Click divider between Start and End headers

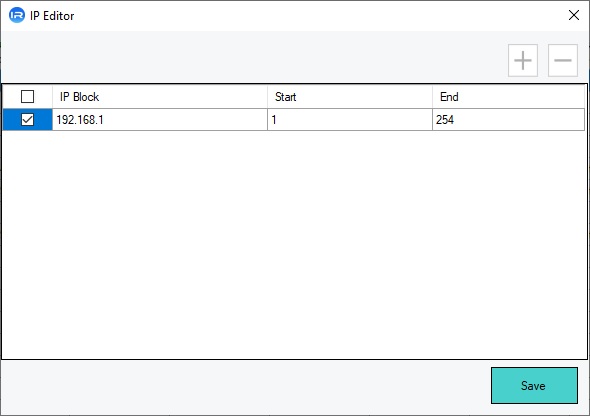point(432,97)
